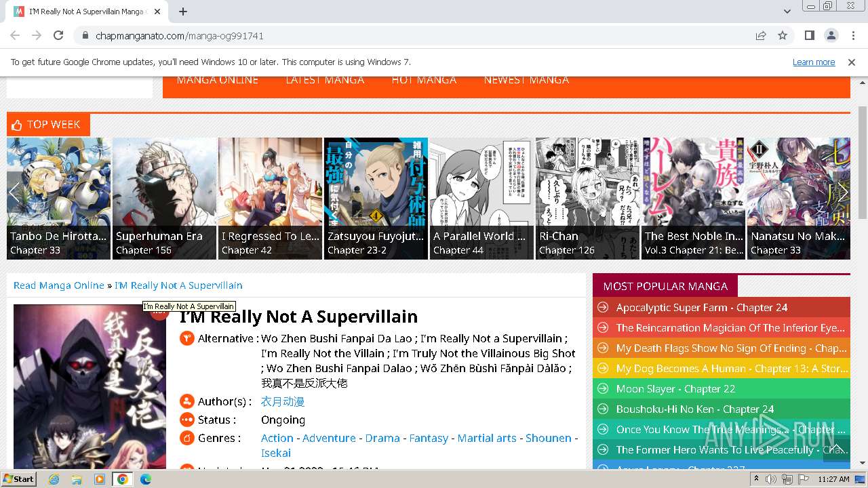Reload the page
Screen dimensions: 868x488
[x=58, y=35]
